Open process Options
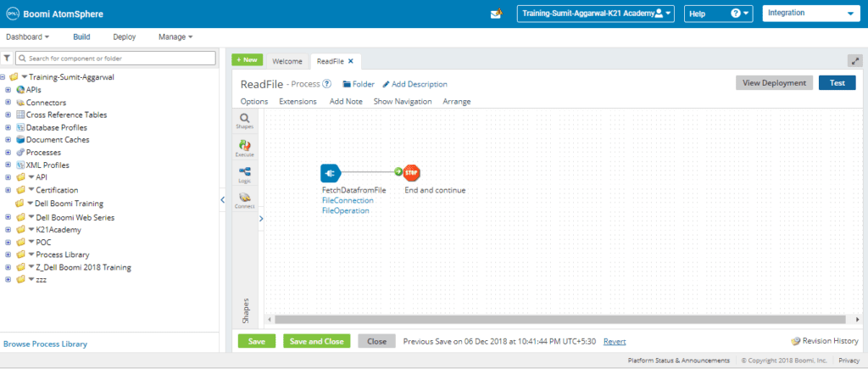This screenshot has height=369, width=868. (x=254, y=102)
